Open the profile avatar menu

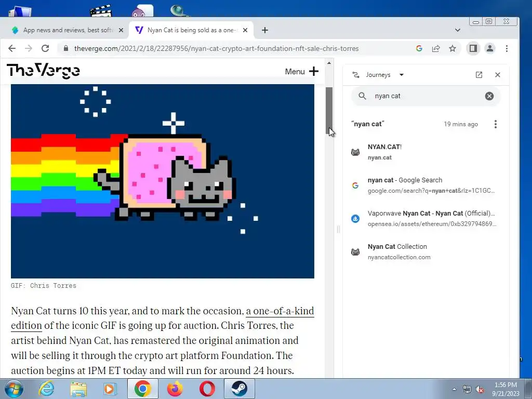pyautogui.click(x=490, y=48)
